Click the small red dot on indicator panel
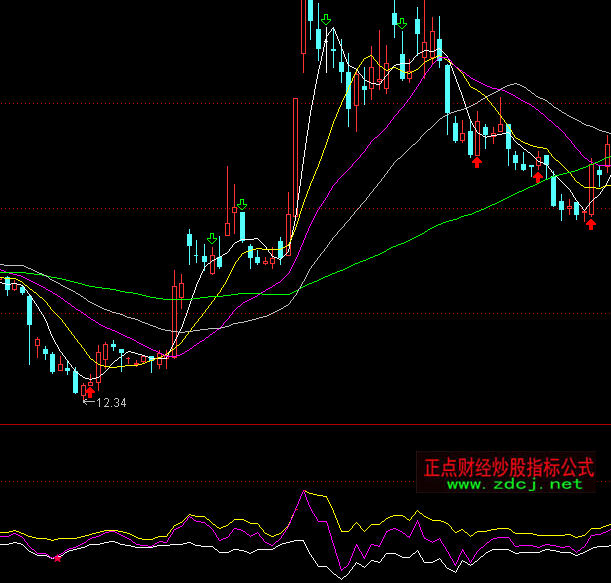 pyautogui.click(x=57, y=558)
